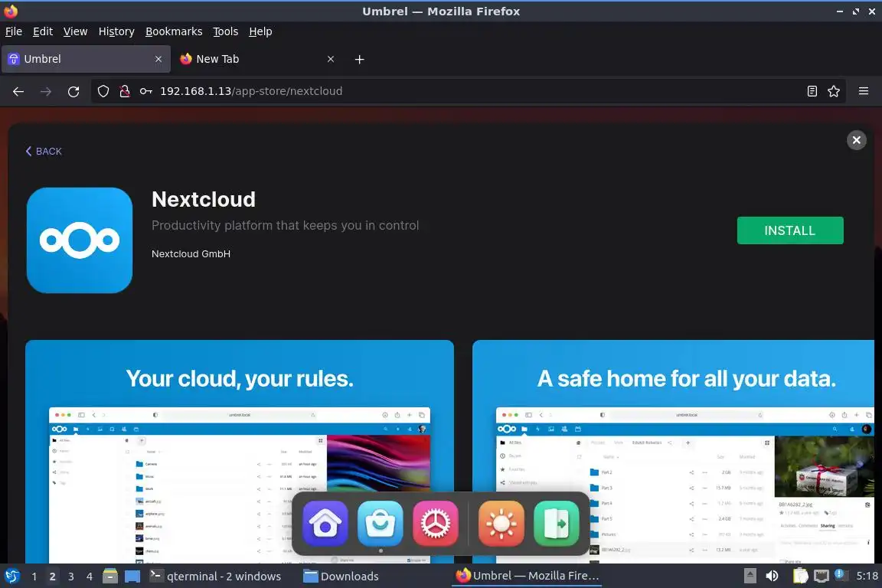Open the History menu

coord(116,31)
